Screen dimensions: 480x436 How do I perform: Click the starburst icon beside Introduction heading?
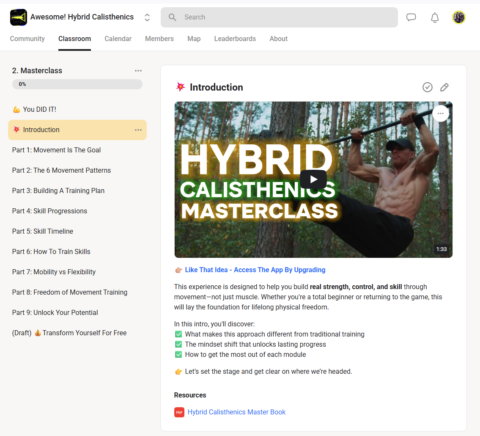coord(180,87)
